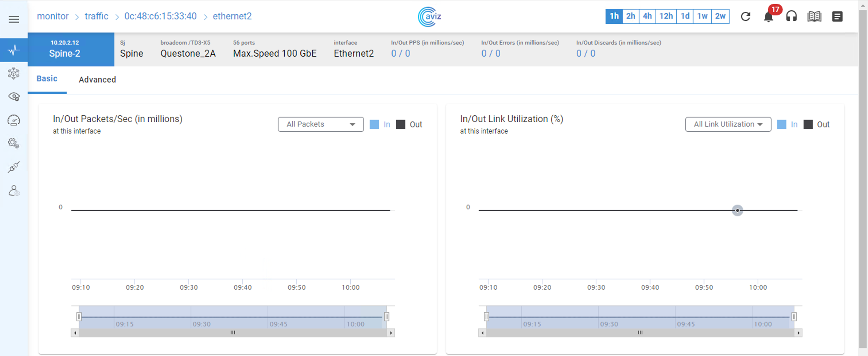Open the speedometer dashboard sidebar icon
The image size is (868, 356).
14,120
